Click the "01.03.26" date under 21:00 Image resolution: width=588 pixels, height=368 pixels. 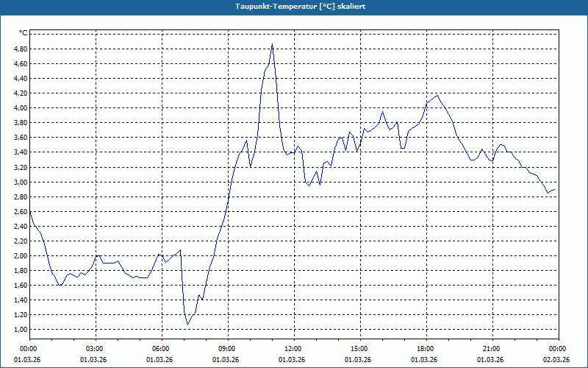tap(490, 360)
